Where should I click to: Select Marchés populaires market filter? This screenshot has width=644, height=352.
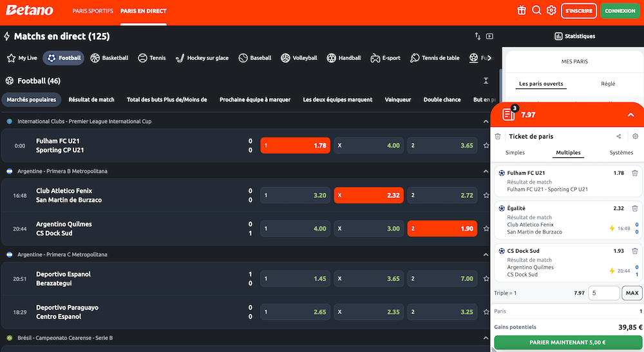[31, 99]
